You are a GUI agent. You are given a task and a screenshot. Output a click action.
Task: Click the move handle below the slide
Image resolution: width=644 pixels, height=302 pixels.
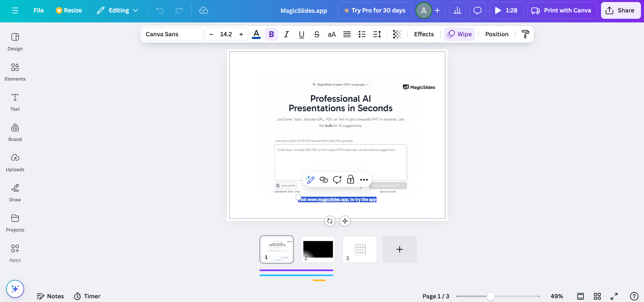click(345, 221)
